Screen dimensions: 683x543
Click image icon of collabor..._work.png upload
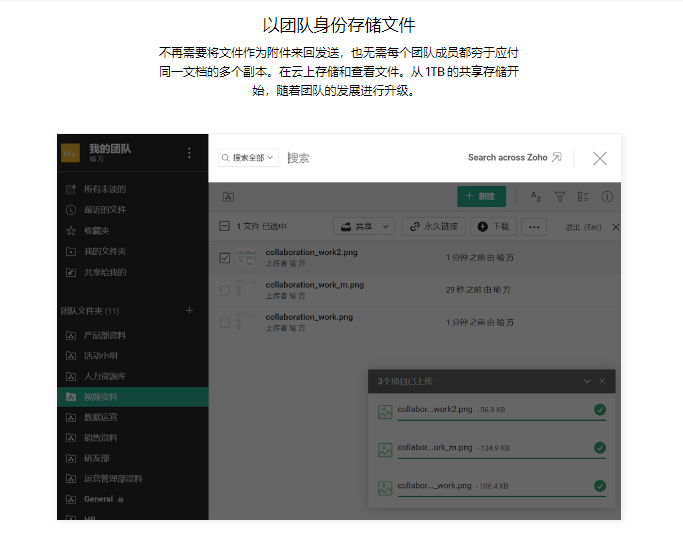coord(385,488)
